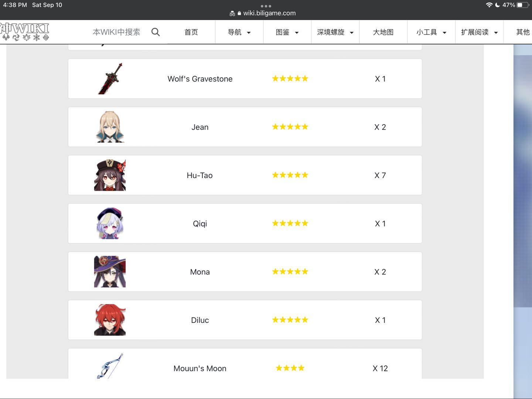Click the search magnifier icon
The width and height of the screenshot is (532, 399).
(156, 32)
